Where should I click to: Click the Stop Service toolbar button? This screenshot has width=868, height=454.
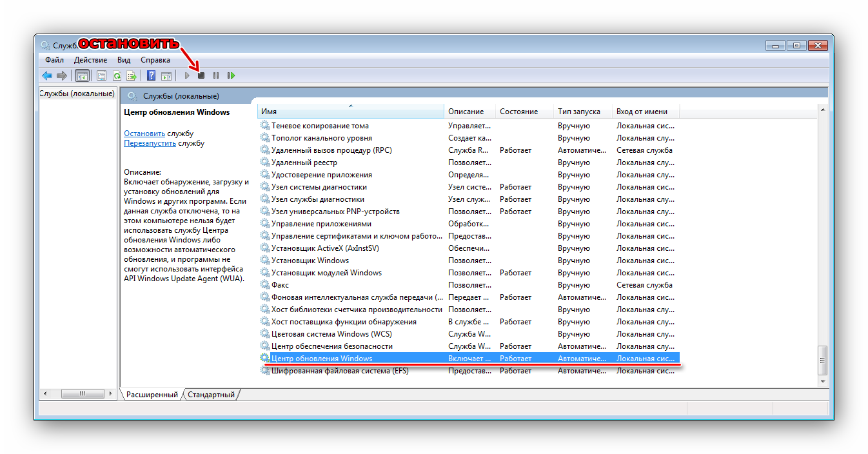pos(201,75)
